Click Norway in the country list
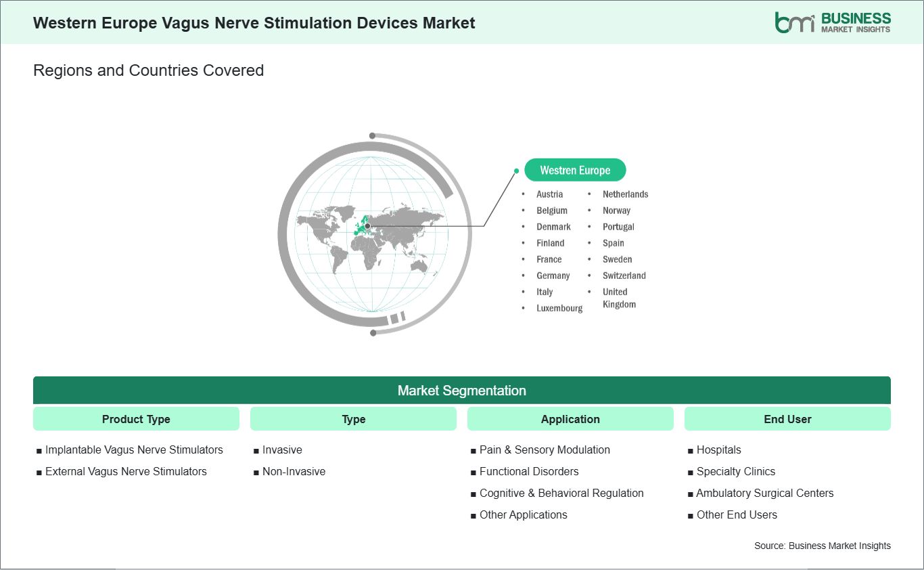 (x=616, y=211)
